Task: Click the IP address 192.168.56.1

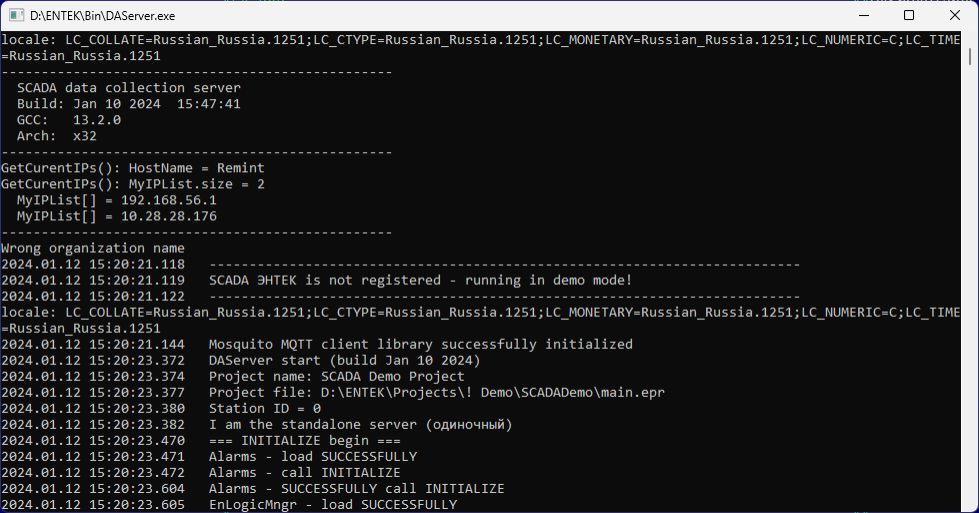Action: pos(168,200)
